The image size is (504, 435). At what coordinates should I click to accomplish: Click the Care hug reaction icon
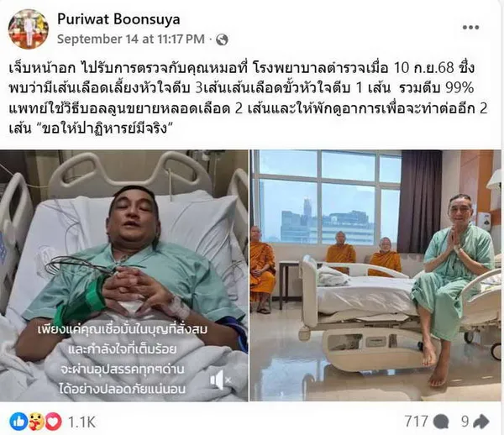[x=36, y=422]
